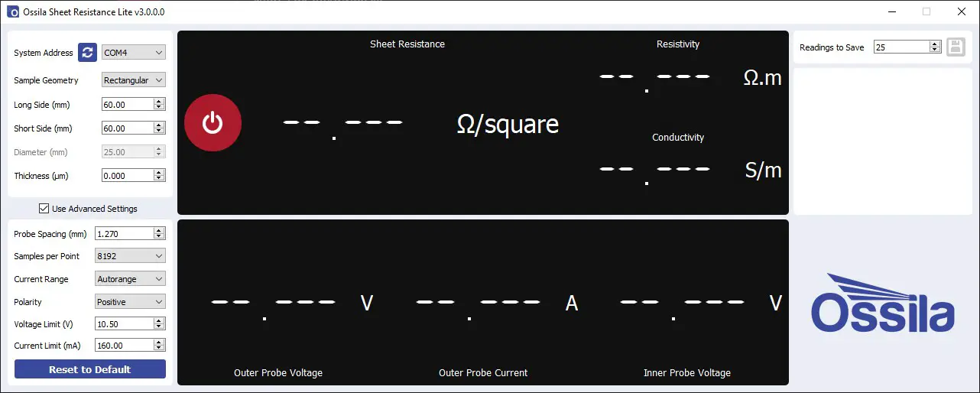Click the Conductivity heading text
980x393 pixels.
coord(678,138)
